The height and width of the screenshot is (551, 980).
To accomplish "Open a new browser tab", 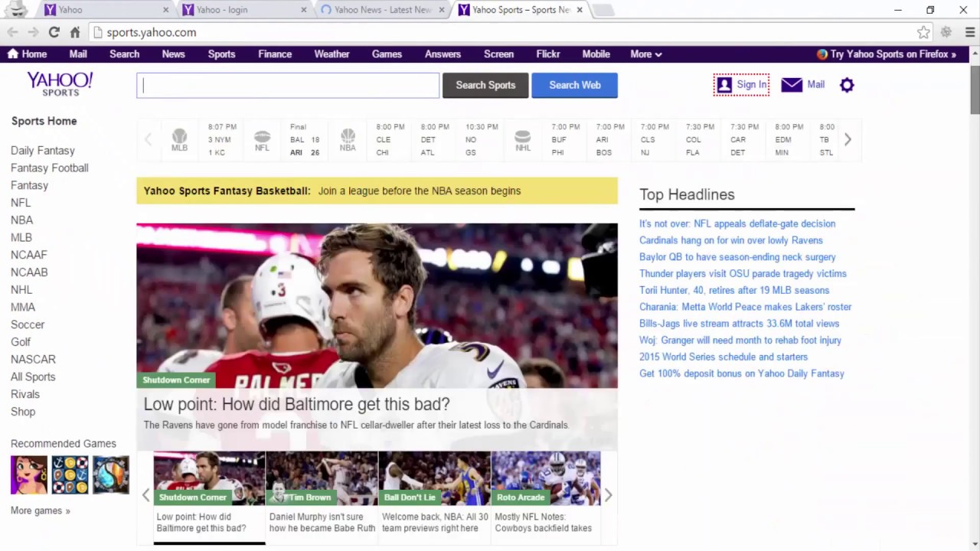I will [x=603, y=10].
